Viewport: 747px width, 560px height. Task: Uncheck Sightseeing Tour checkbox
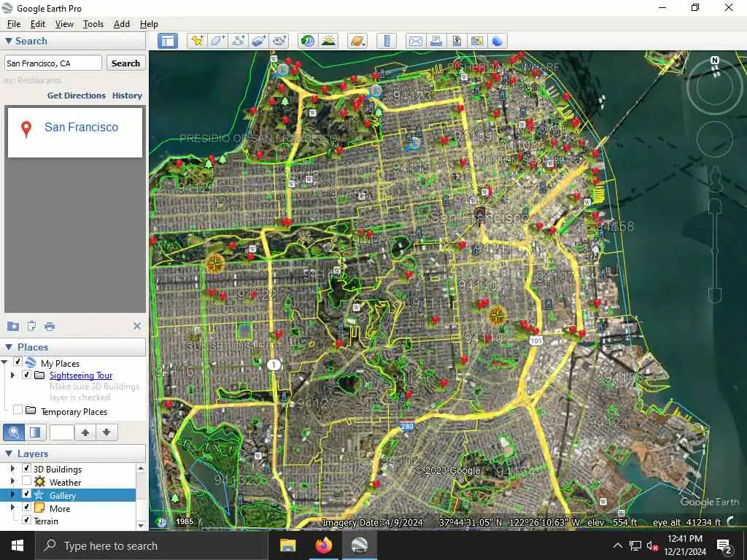tap(27, 375)
